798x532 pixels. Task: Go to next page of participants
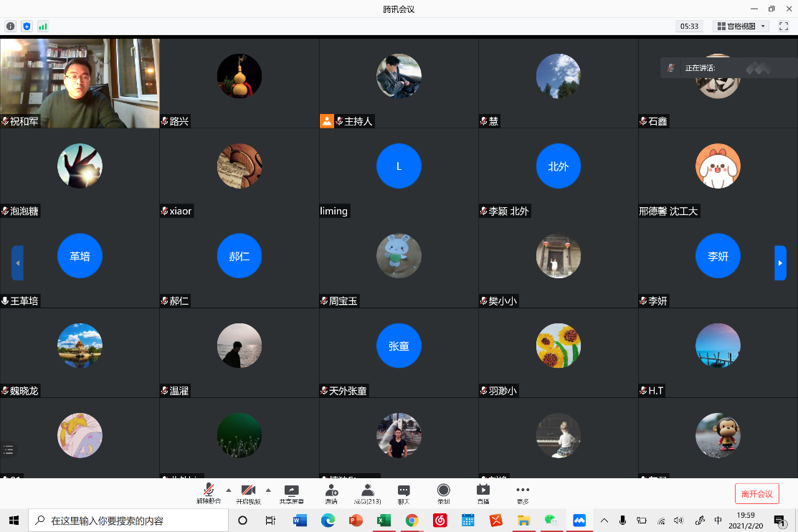point(780,263)
